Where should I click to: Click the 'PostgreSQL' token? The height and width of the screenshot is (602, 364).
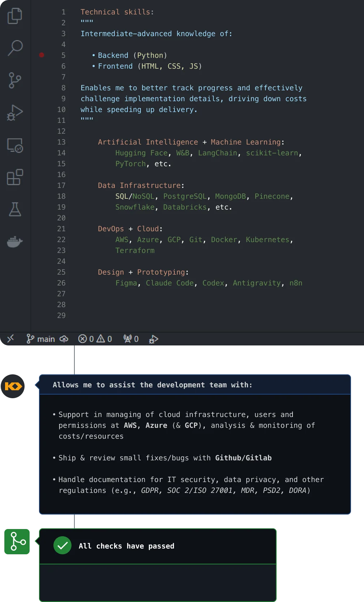pyautogui.click(x=185, y=196)
